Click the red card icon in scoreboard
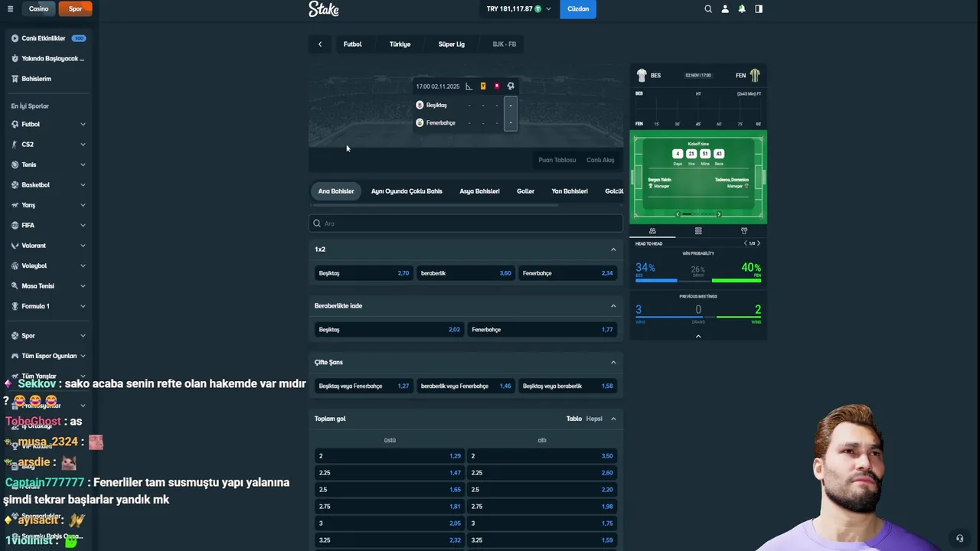Image resolution: width=980 pixels, height=551 pixels. point(497,86)
